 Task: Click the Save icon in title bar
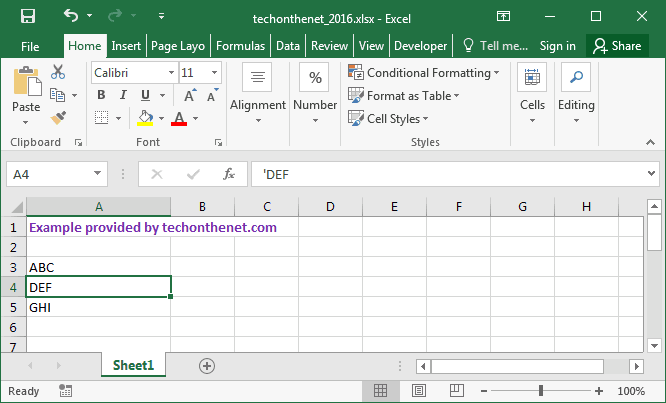(x=27, y=16)
